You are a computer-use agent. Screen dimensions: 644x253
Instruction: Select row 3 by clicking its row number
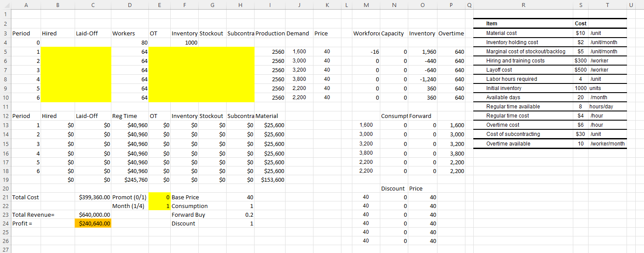5,33
